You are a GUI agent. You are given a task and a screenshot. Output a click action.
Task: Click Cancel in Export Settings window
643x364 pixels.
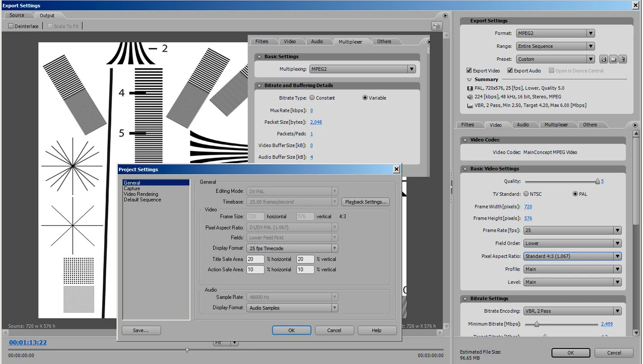pyautogui.click(x=614, y=353)
